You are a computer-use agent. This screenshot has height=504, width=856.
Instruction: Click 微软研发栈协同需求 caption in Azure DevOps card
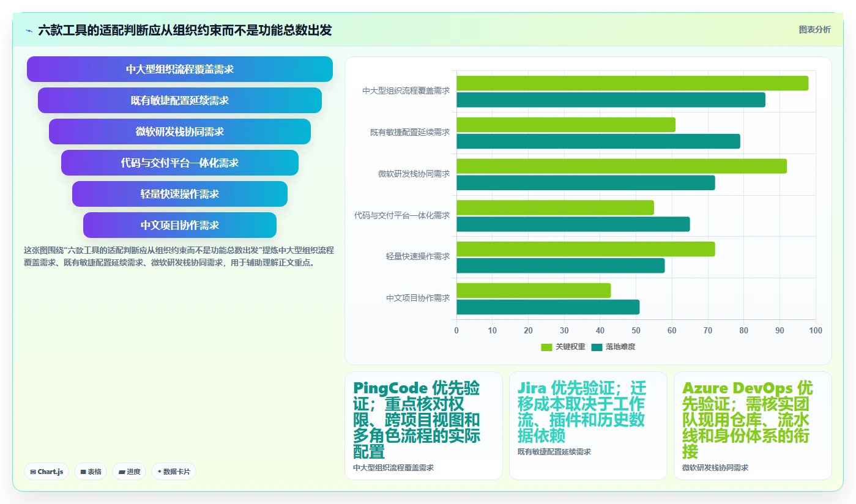point(715,467)
